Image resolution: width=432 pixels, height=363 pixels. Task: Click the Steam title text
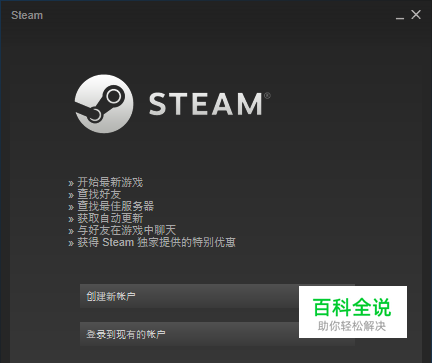click(27, 15)
